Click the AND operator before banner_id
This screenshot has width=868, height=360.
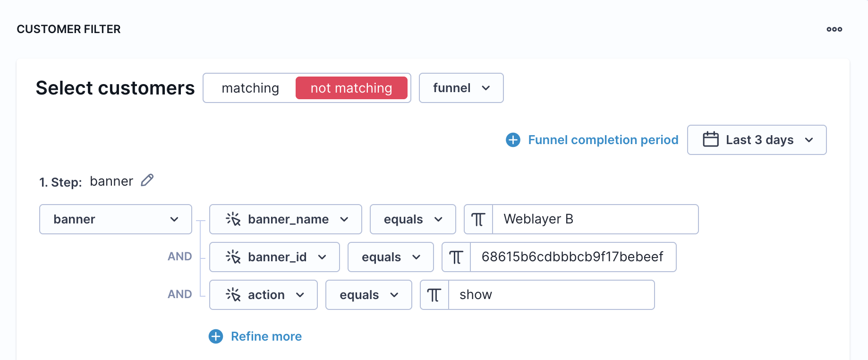[180, 257]
